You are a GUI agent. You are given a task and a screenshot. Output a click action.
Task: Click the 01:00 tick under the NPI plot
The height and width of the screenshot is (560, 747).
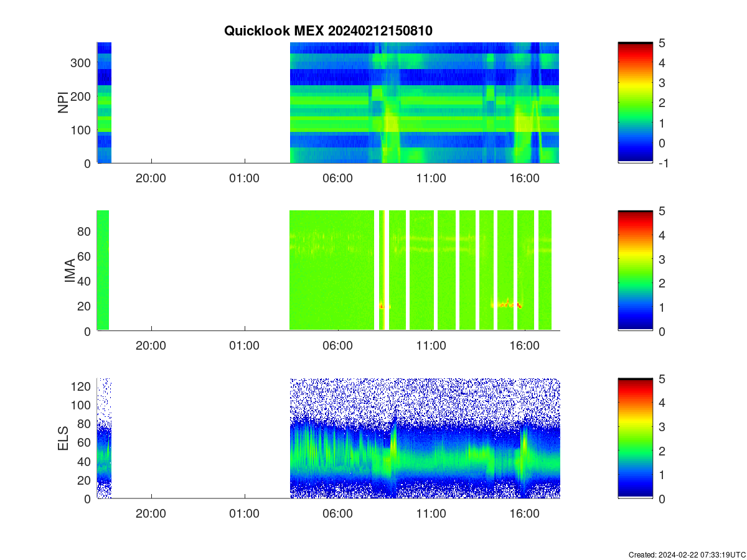[x=245, y=178]
